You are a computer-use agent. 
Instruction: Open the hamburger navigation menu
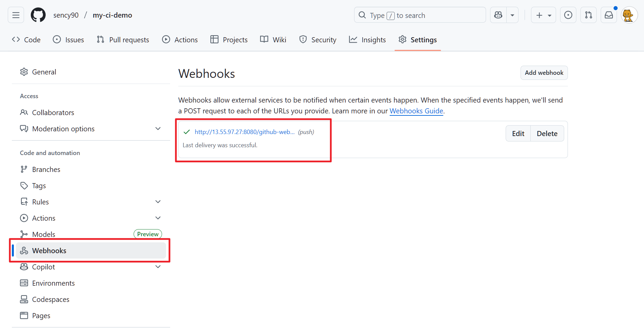16,15
